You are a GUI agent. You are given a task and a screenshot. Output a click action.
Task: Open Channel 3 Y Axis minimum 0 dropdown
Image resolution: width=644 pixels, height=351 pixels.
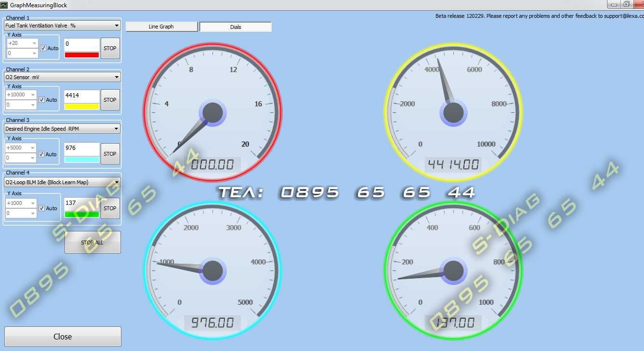pos(21,158)
